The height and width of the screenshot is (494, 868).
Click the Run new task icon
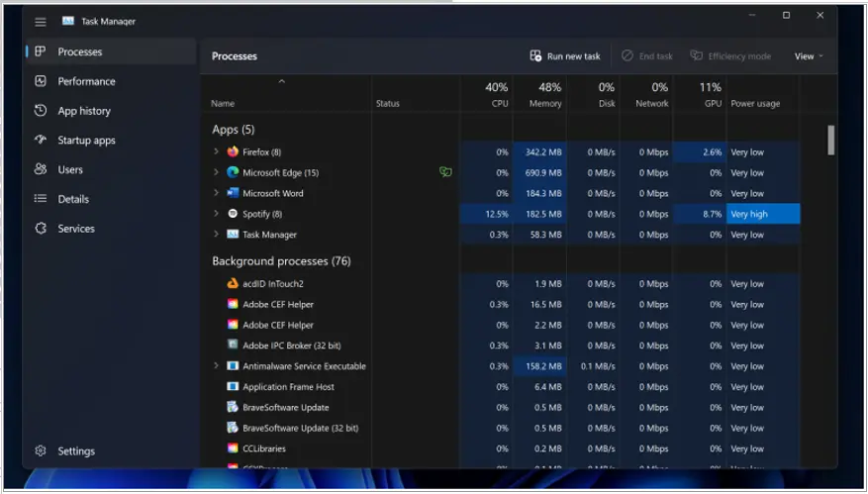(x=535, y=56)
